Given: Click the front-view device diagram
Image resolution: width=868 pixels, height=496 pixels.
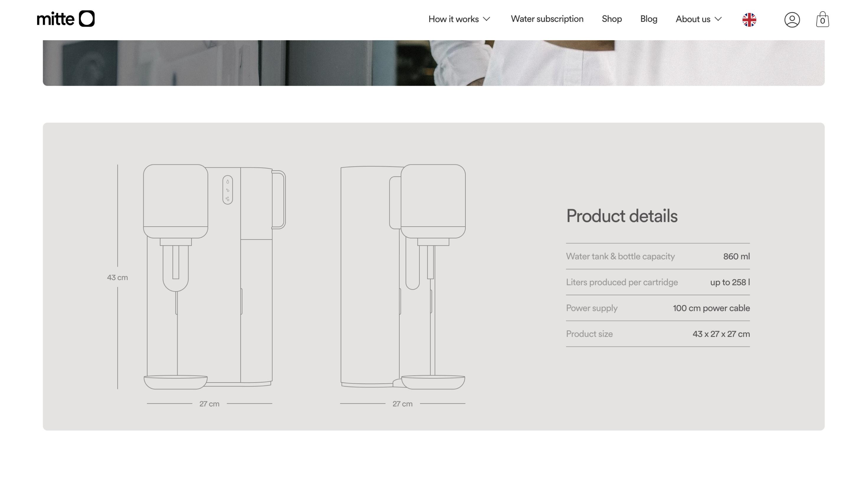Looking at the screenshot, I should point(214,277).
